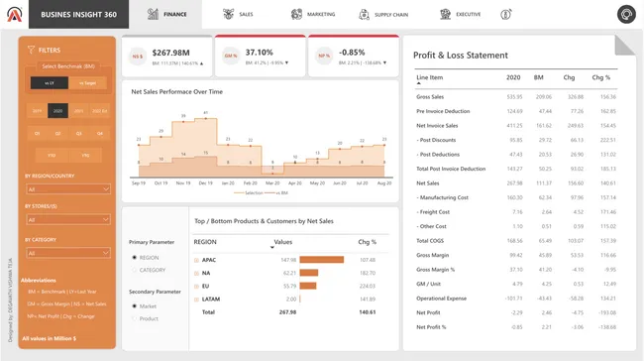Click the APAC net sales bar
The height and width of the screenshot is (361, 644).
(x=322, y=260)
